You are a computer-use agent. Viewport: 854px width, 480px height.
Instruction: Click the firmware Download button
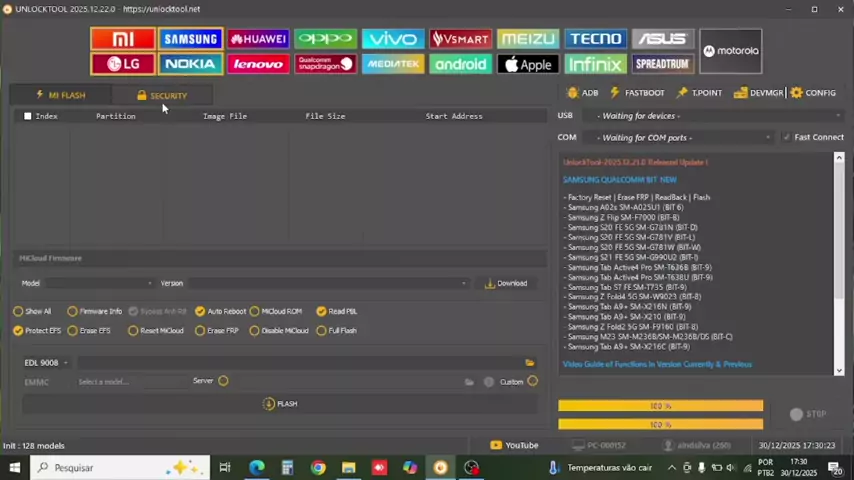(x=506, y=283)
